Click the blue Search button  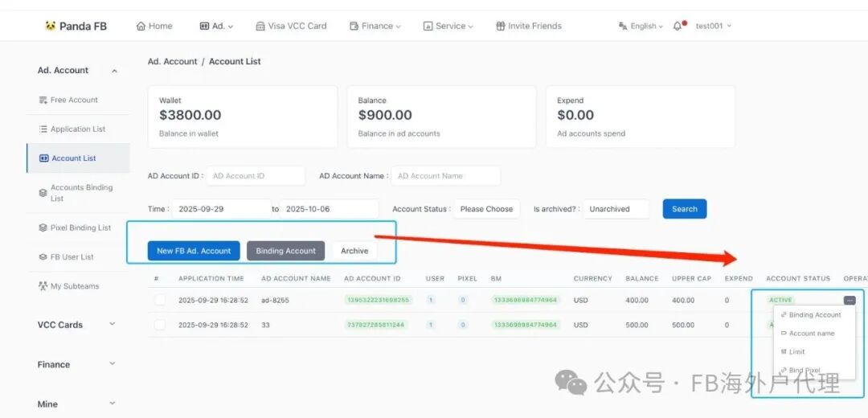tap(685, 209)
